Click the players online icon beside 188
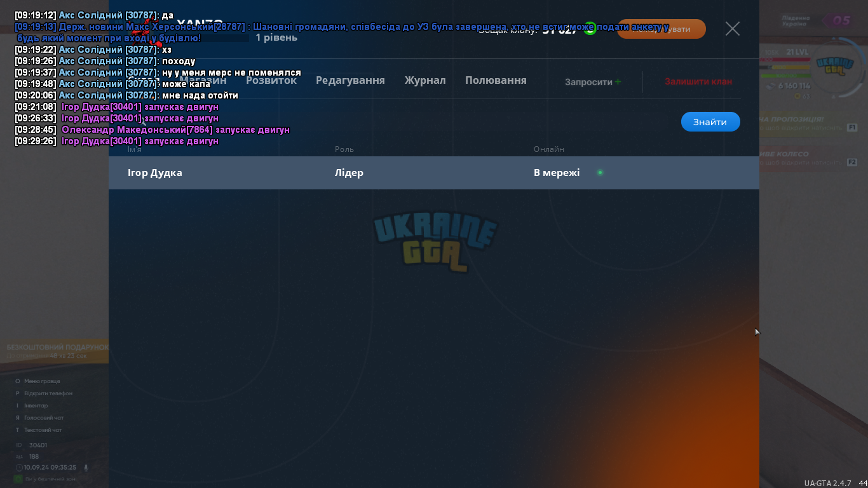 pyautogui.click(x=19, y=456)
